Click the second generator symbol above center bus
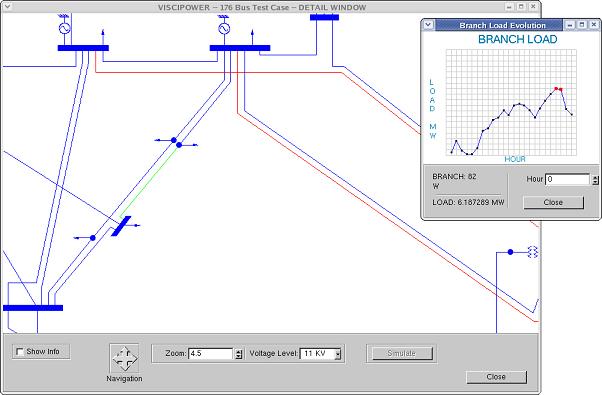Viewport: 602px width, 395px height. (224, 28)
